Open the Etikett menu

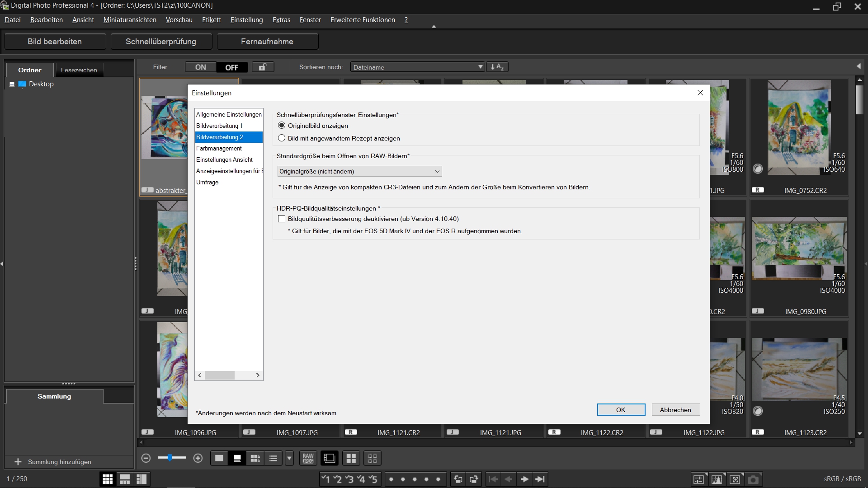(x=212, y=20)
